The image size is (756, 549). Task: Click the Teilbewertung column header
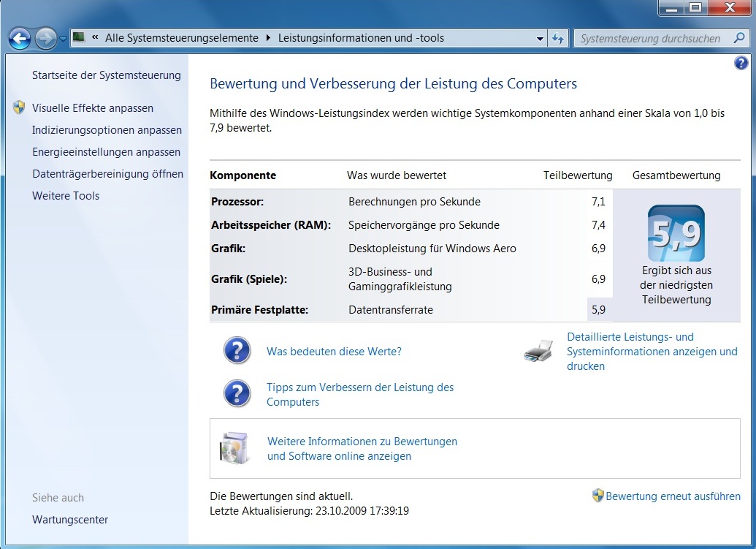click(x=578, y=175)
